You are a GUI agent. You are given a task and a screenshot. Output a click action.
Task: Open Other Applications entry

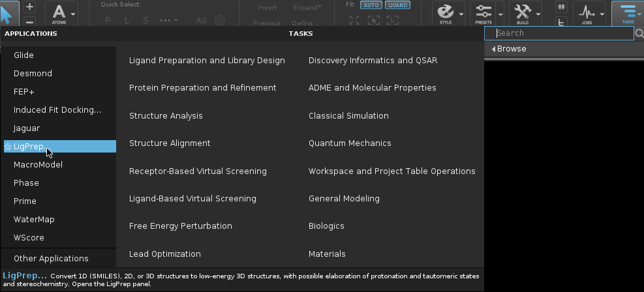pyautogui.click(x=51, y=258)
